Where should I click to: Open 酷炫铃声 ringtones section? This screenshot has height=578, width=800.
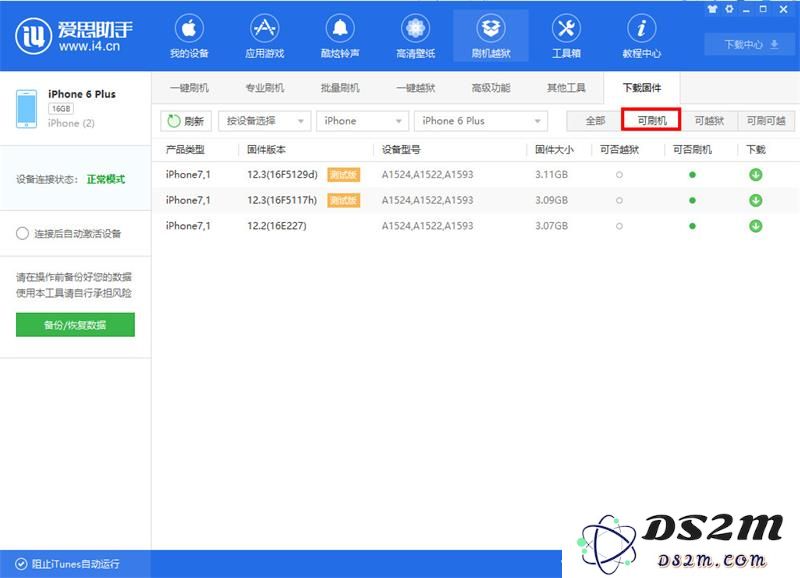[340, 36]
